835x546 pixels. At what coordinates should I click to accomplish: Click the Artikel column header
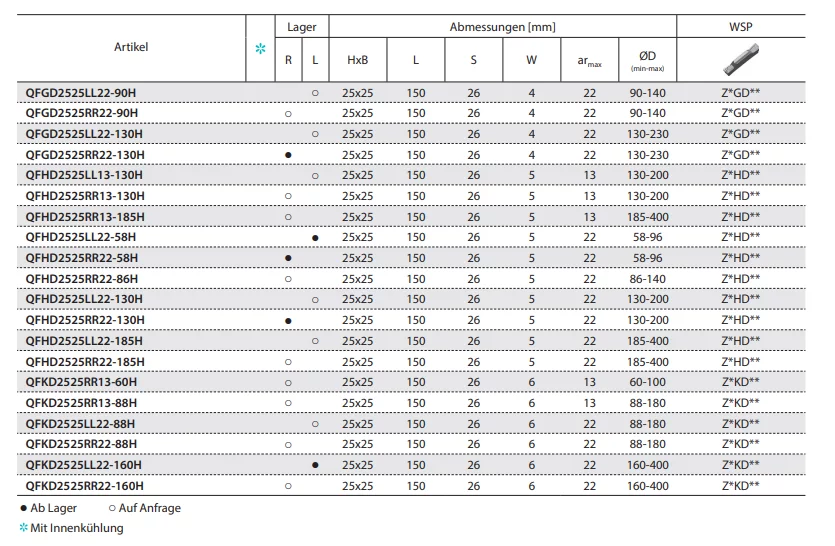[132, 47]
